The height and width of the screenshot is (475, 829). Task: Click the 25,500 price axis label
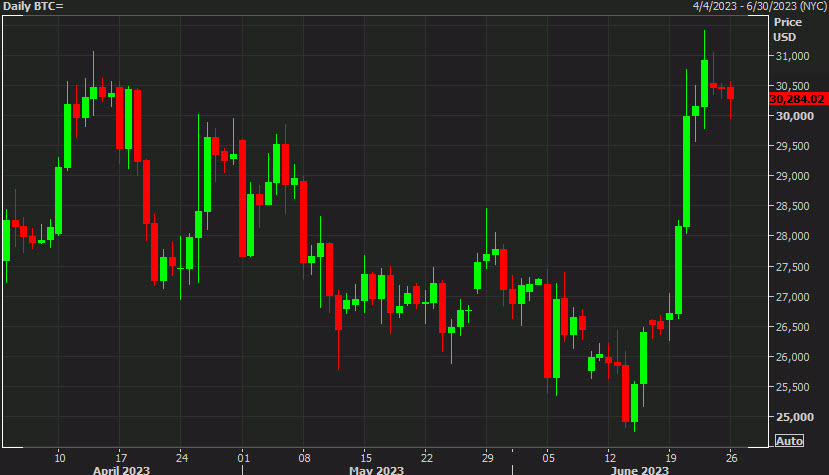[x=792, y=388]
